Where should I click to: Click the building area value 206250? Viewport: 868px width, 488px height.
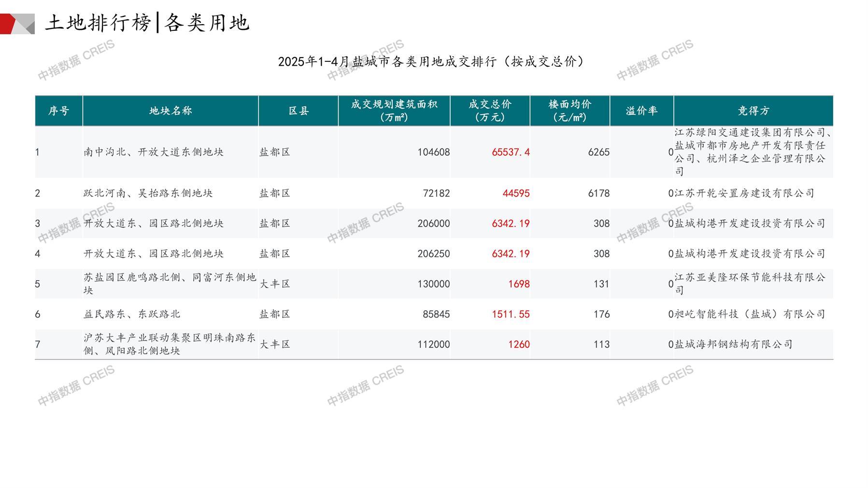coord(433,254)
